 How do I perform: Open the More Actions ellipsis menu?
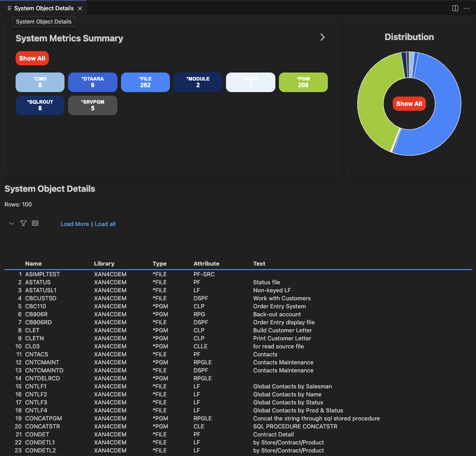pos(467,8)
